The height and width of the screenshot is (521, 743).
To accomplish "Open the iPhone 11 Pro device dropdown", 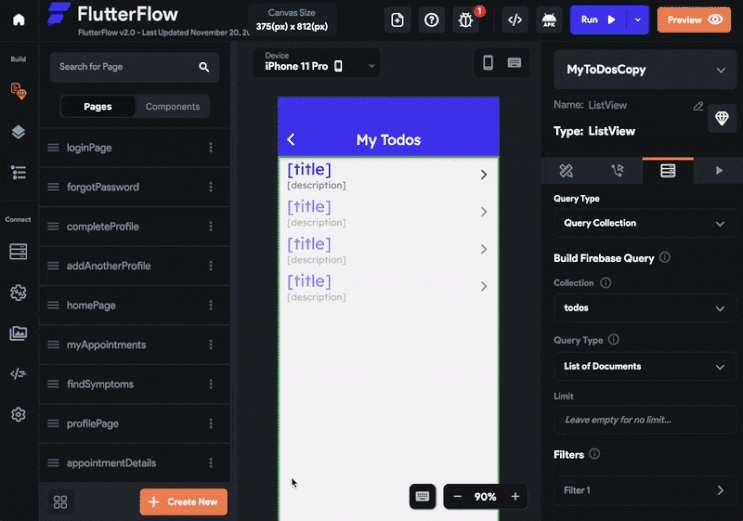I will click(x=316, y=63).
